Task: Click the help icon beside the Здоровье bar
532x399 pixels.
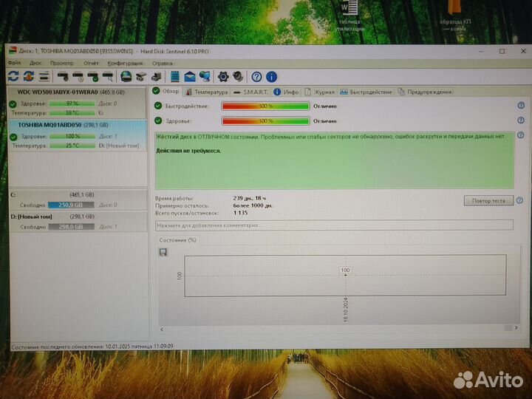Action: click(x=521, y=120)
